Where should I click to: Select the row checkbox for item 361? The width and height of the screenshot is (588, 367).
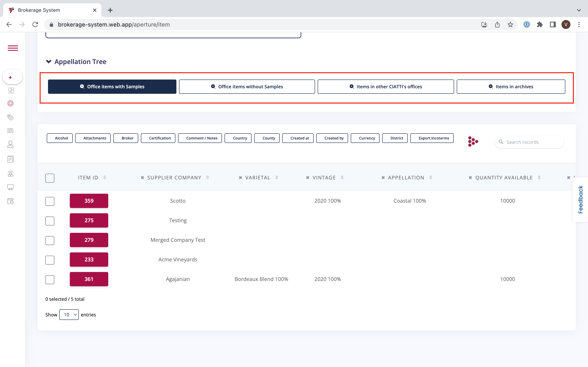click(x=50, y=279)
